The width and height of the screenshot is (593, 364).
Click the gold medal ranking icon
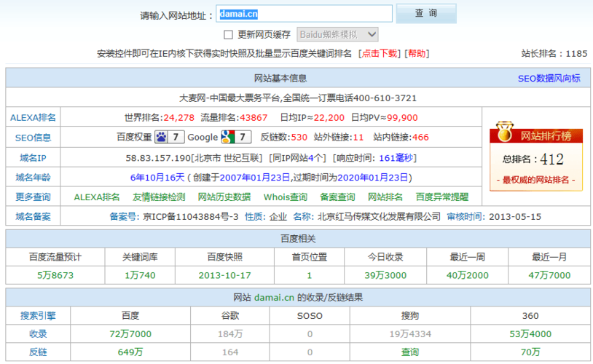tap(505, 131)
